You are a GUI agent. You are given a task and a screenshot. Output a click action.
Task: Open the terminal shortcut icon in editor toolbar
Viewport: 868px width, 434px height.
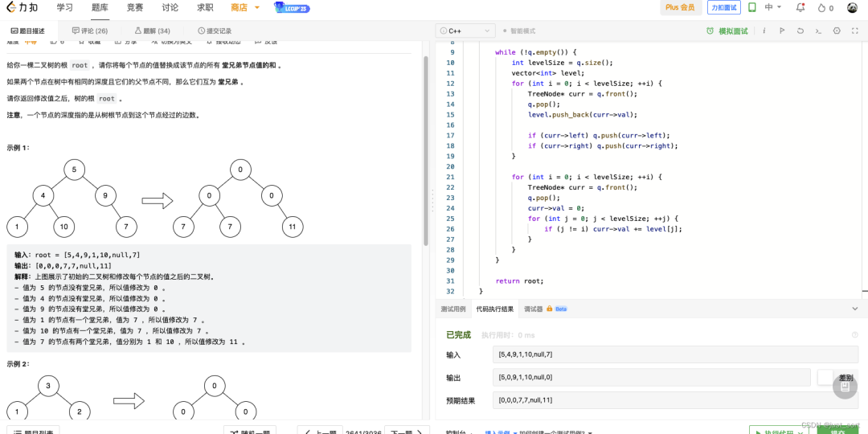pos(818,31)
